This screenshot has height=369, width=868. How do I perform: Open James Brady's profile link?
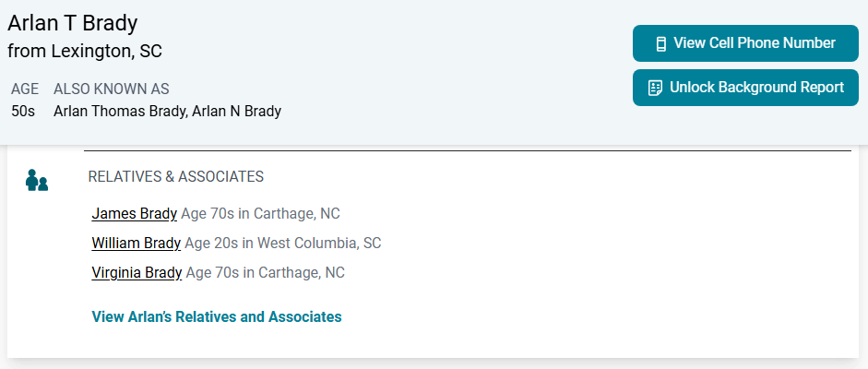click(x=134, y=214)
